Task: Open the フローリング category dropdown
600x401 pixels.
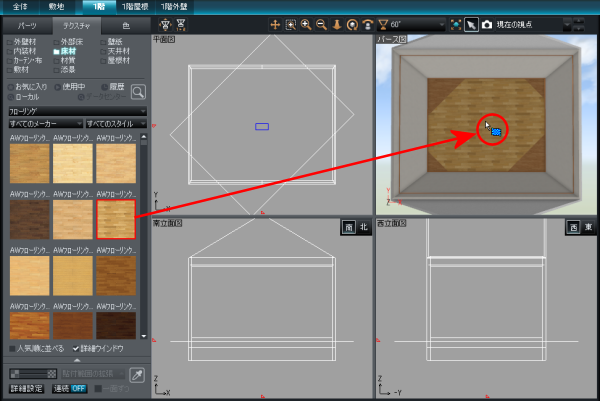Action: point(75,112)
